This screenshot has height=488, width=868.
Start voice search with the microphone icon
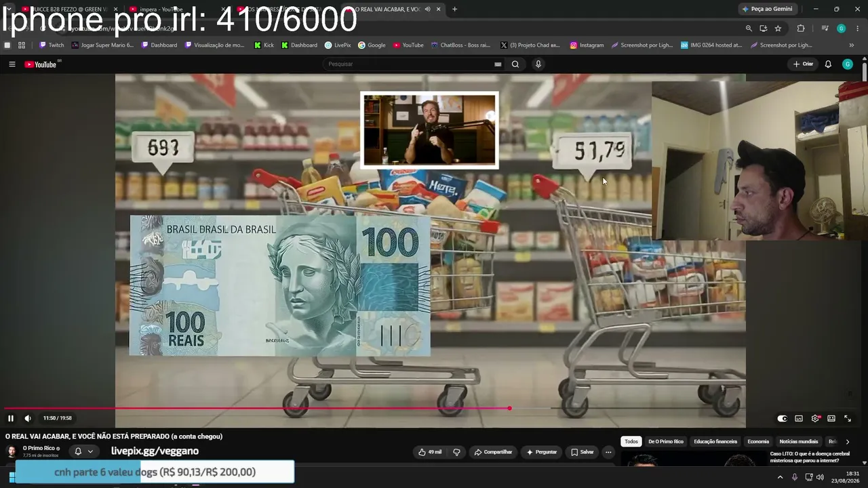click(538, 64)
